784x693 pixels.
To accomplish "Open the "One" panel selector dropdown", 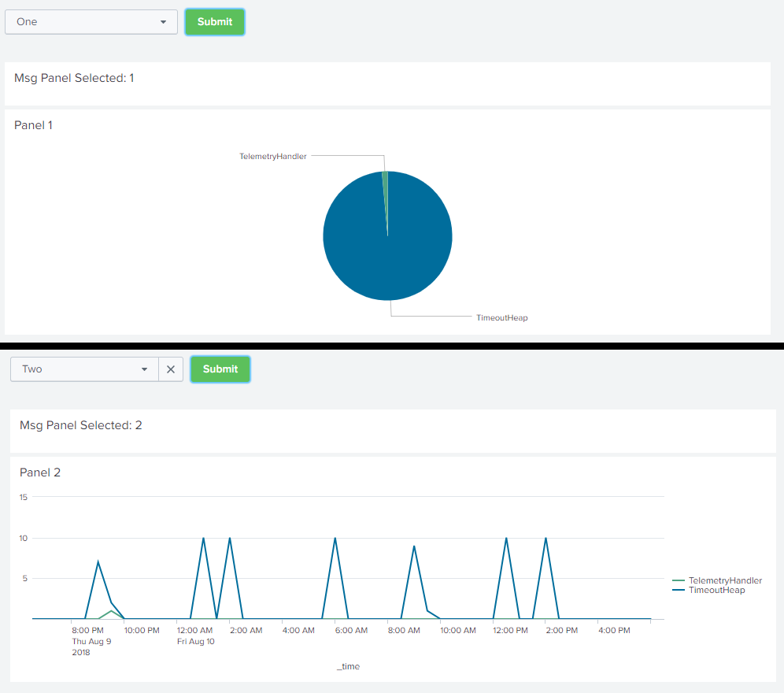I will pyautogui.click(x=91, y=22).
